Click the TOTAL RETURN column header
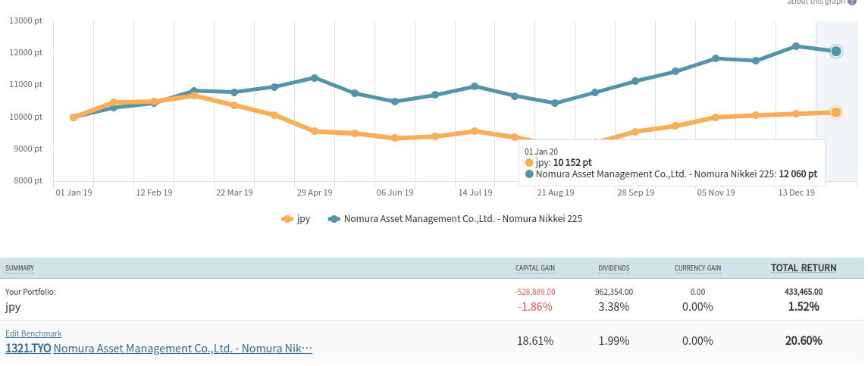Viewport: 868px width, 366px height. 804,267
